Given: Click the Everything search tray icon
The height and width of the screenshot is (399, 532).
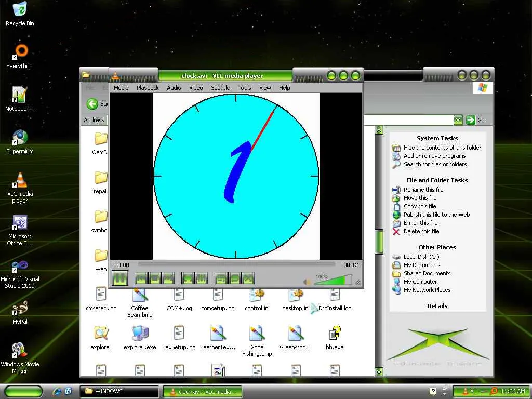Looking at the screenshot, I should (494, 391).
